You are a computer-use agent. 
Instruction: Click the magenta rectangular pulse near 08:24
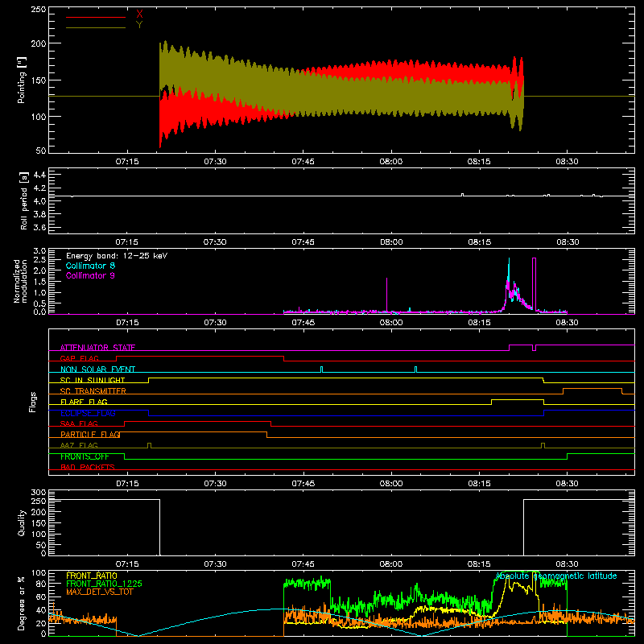[x=534, y=283]
